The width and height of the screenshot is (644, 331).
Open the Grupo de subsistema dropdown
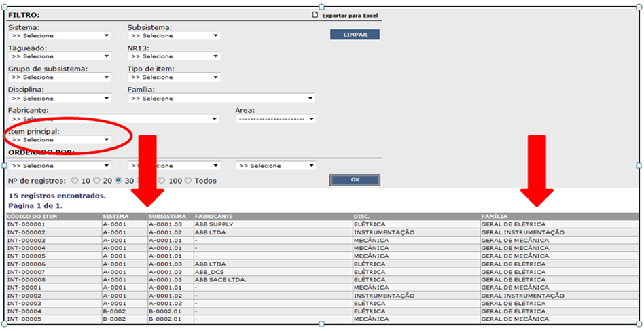tap(59, 77)
